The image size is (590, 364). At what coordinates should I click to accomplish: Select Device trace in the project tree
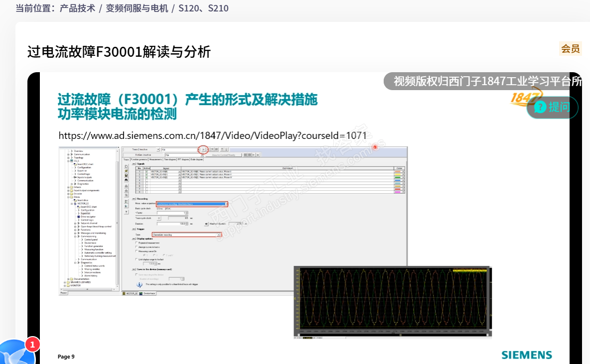(x=90, y=243)
